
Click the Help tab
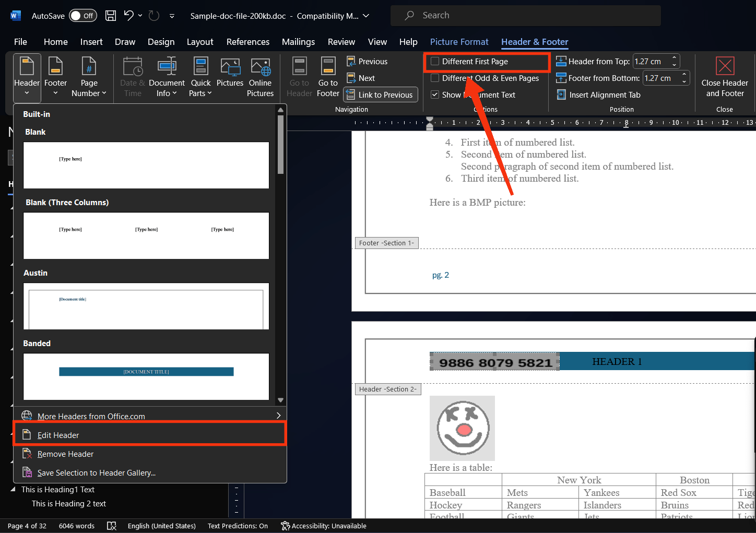(x=408, y=42)
